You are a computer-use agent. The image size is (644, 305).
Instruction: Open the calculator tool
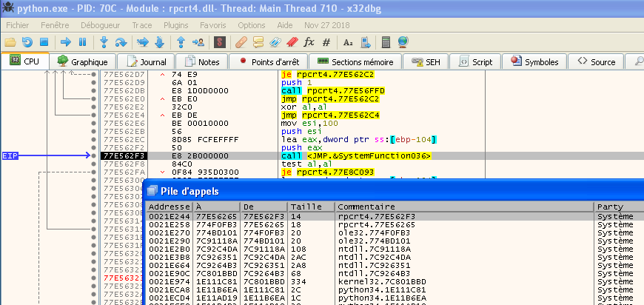click(x=386, y=42)
